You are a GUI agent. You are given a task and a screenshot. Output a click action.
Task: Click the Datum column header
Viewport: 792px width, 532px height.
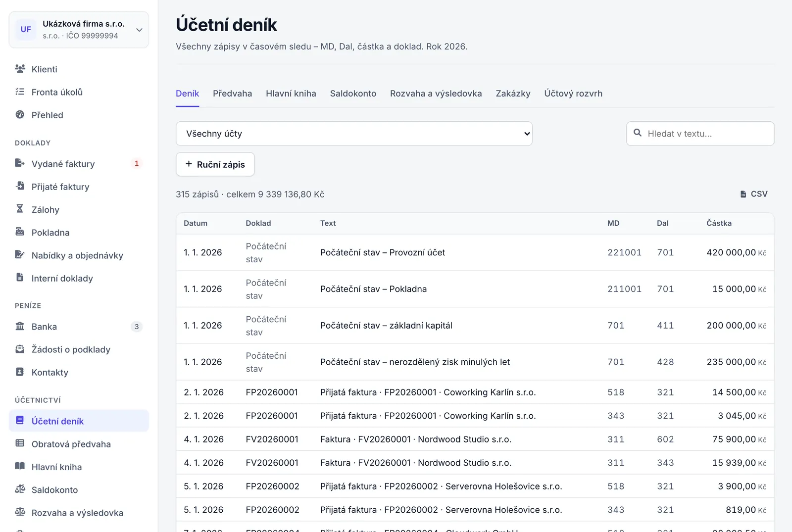196,223
